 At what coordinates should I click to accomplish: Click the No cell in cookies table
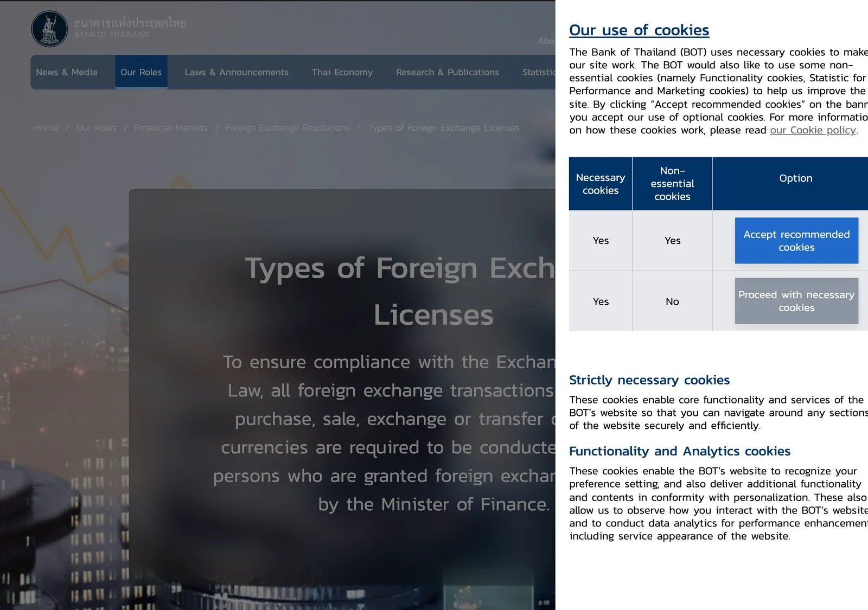point(672,301)
